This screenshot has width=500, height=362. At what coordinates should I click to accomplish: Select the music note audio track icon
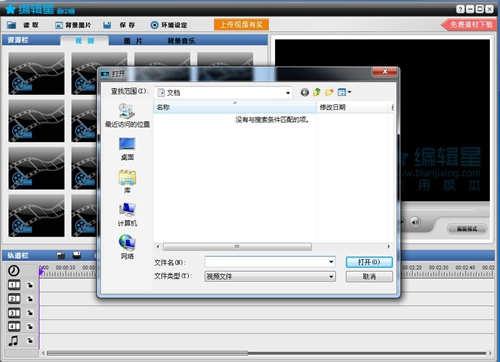tap(13, 341)
